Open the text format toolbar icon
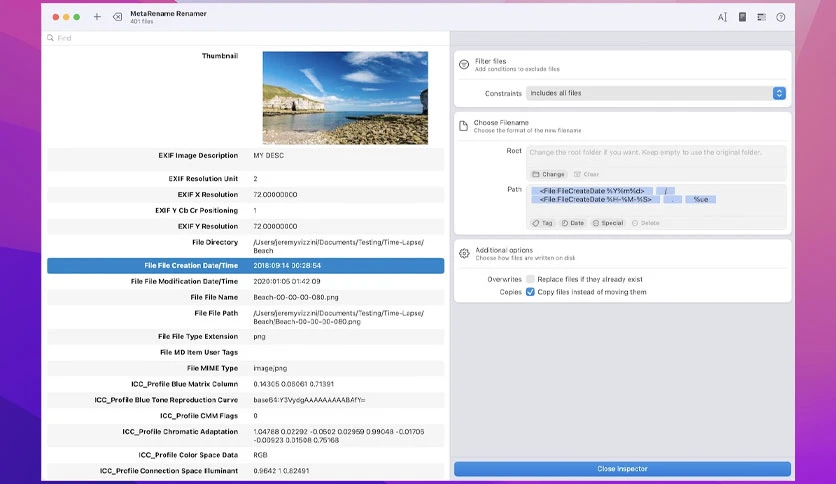The height and width of the screenshot is (484, 836). 722,17
